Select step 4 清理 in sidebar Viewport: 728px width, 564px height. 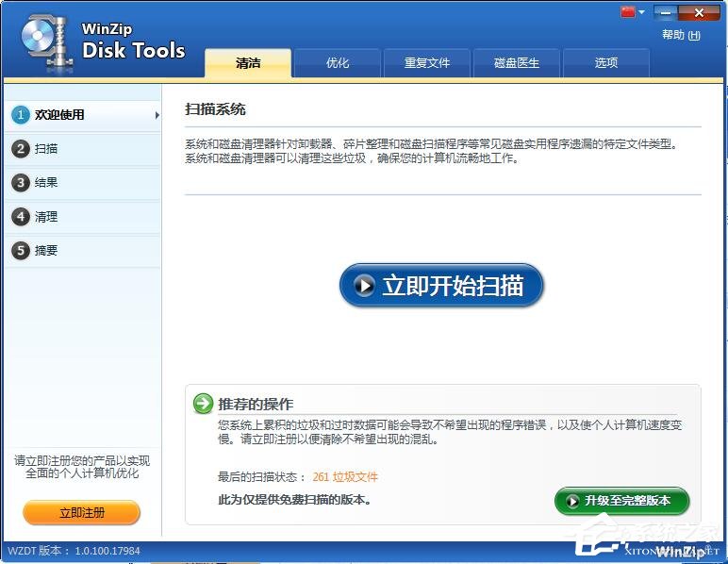pos(83,217)
